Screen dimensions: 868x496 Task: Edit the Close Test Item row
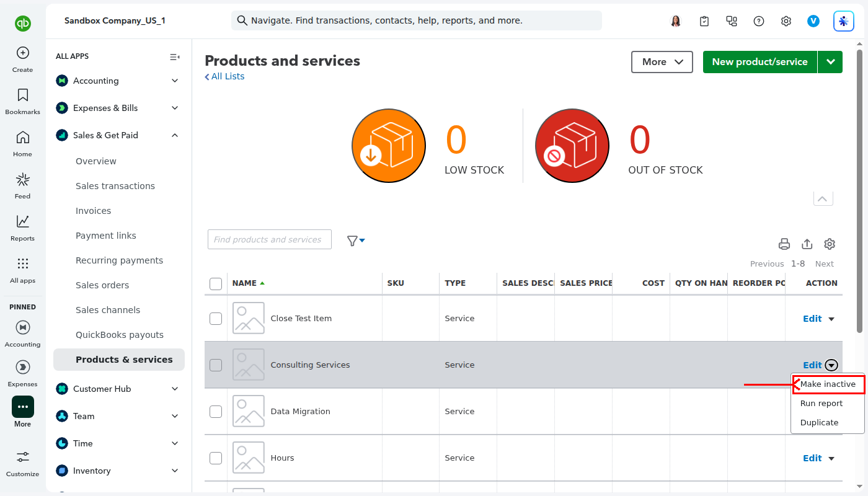point(812,319)
